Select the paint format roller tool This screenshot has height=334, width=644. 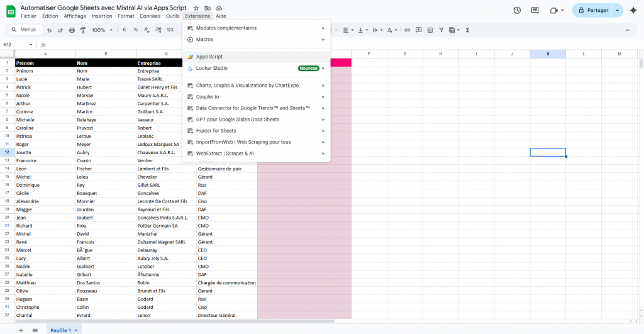82,30
